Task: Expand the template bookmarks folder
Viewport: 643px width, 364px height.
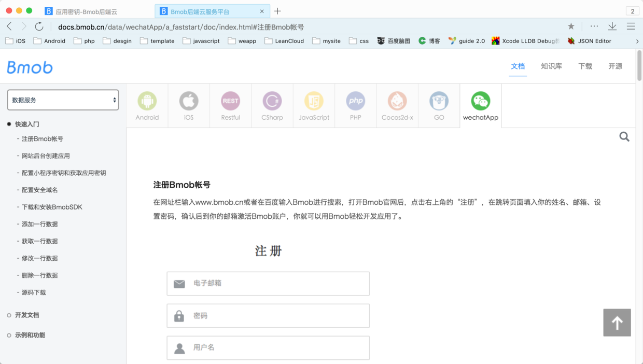Action: [x=157, y=41]
